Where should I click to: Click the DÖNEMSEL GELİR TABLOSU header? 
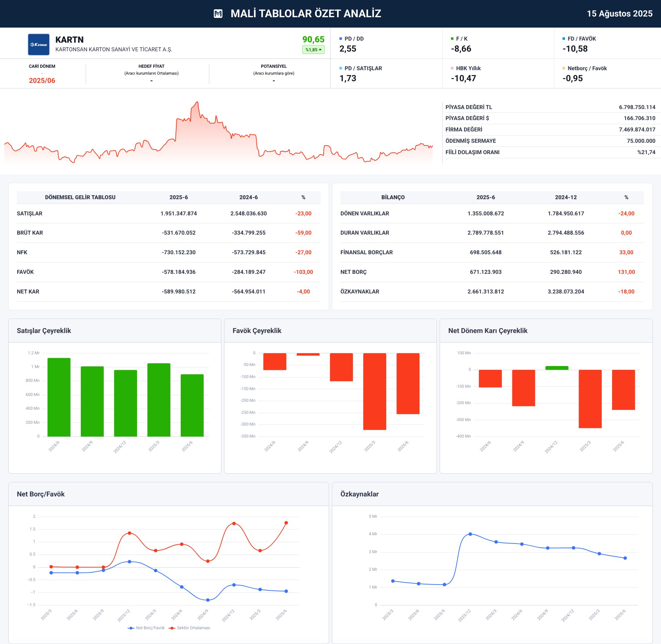[80, 197]
